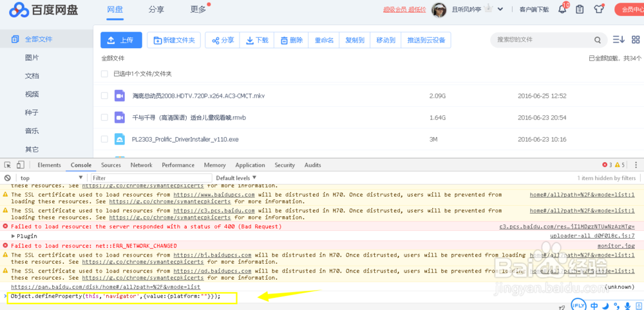Select 视频 in the sidebar
644x310 pixels.
pos(32,95)
